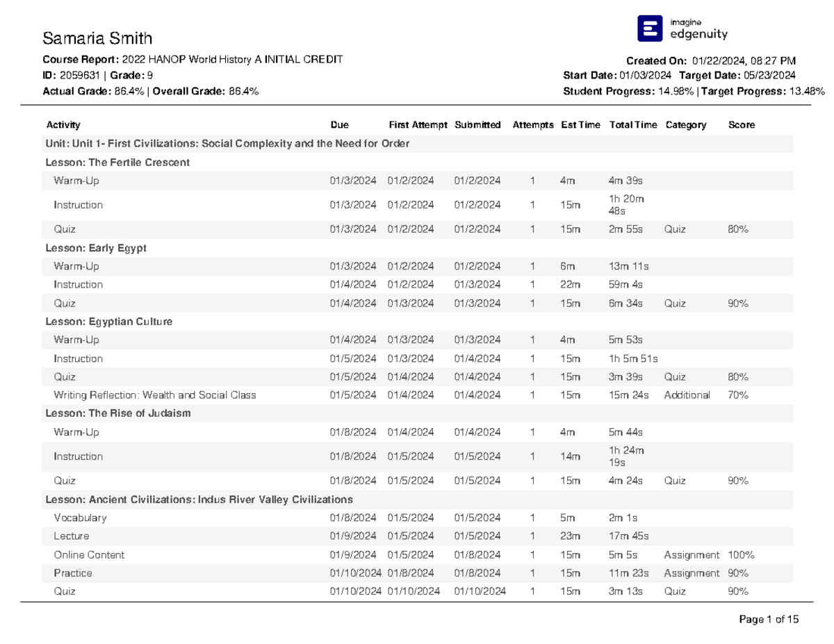Click the Activity column header

pyautogui.click(x=63, y=125)
